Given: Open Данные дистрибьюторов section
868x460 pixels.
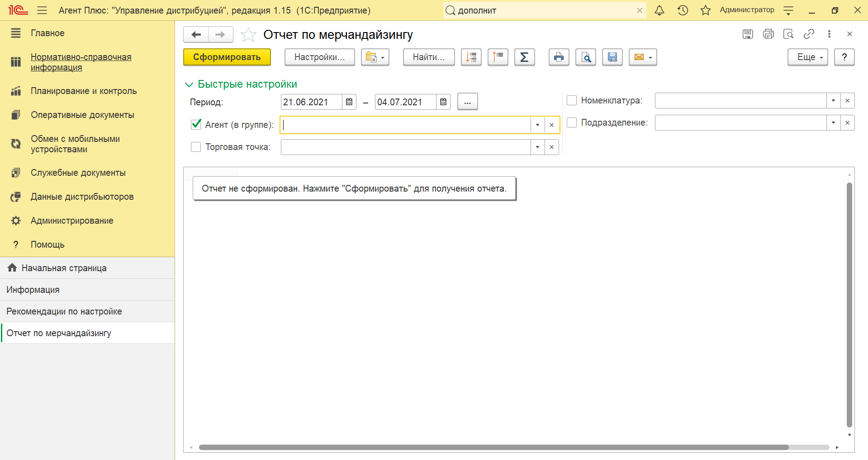Looking at the screenshot, I should click(x=82, y=197).
